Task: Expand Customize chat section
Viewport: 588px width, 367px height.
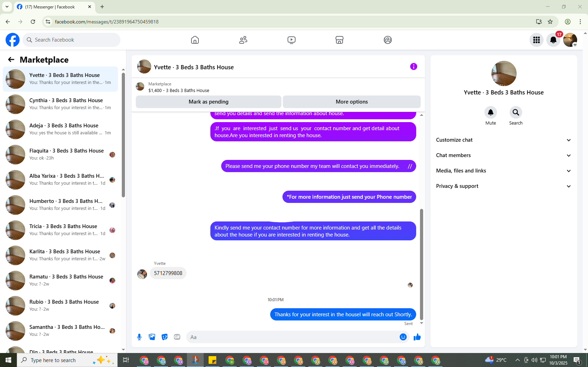Action: 504,140
